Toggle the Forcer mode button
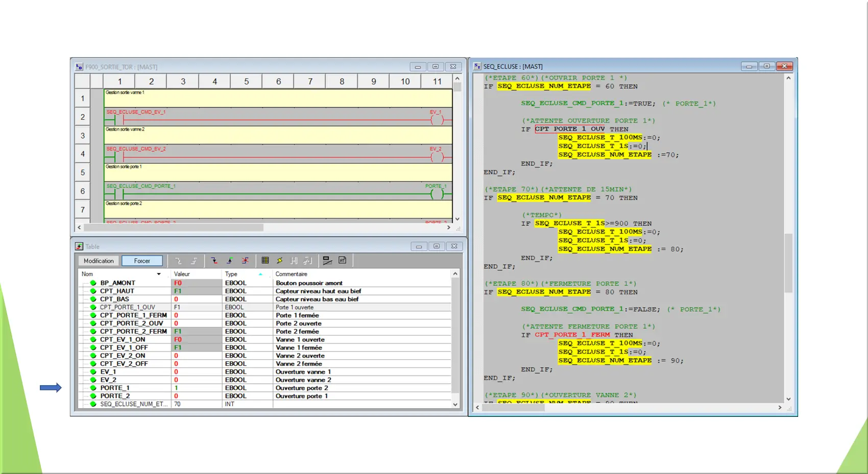The width and height of the screenshot is (868, 474). pos(142,261)
